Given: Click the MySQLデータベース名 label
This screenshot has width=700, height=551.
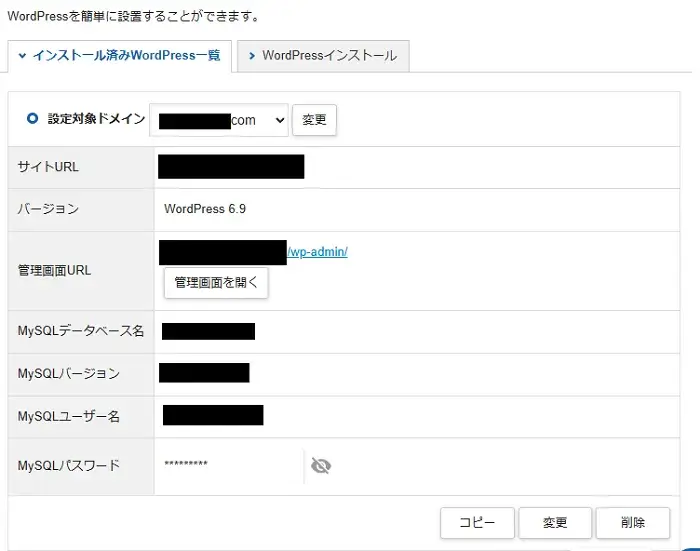Looking at the screenshot, I should pyautogui.click(x=81, y=331).
